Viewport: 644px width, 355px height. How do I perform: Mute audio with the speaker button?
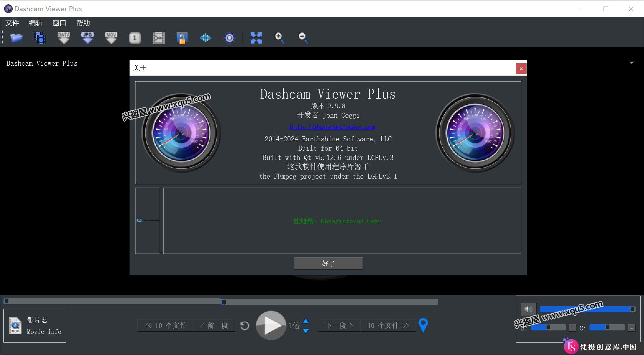click(528, 309)
